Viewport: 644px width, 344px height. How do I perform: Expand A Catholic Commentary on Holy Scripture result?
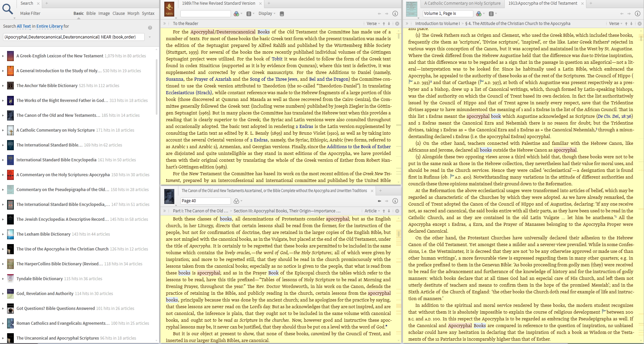3,130
